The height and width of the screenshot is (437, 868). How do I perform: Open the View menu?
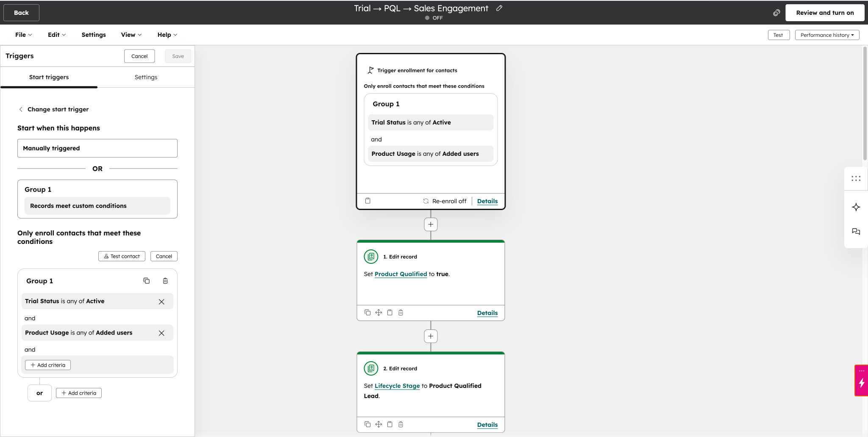pyautogui.click(x=131, y=35)
